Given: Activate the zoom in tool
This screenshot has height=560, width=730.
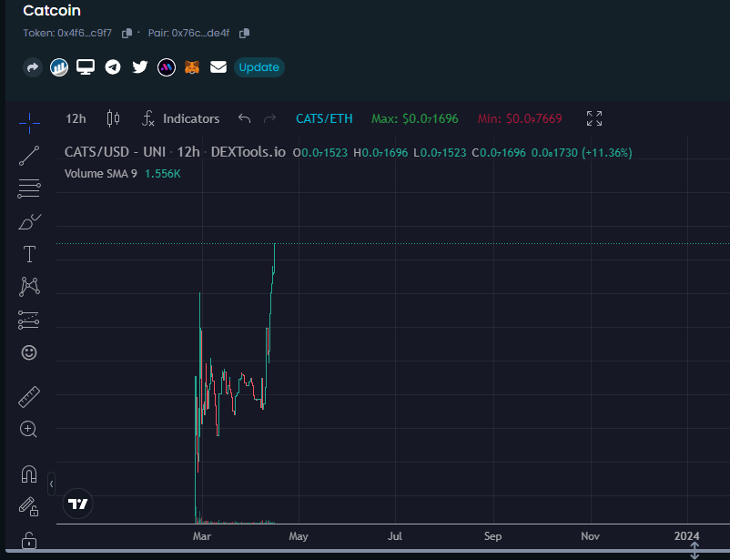Looking at the screenshot, I should click(28, 429).
